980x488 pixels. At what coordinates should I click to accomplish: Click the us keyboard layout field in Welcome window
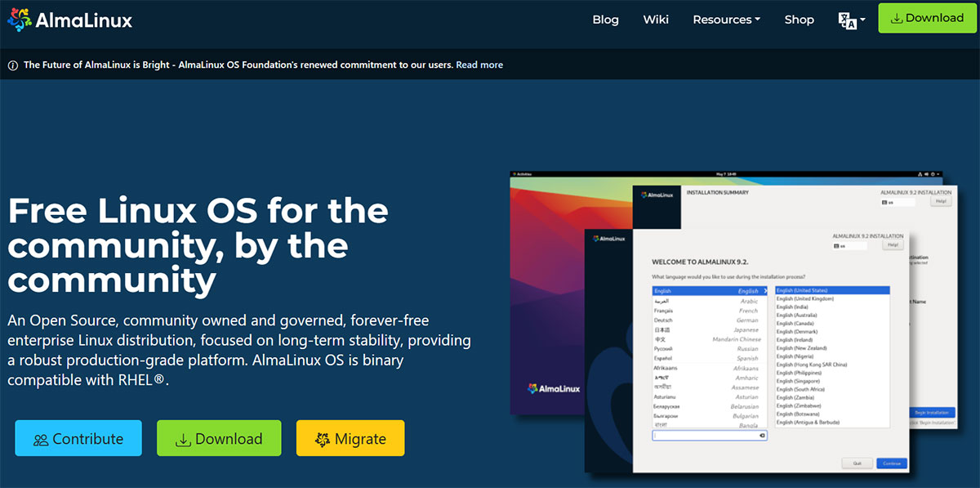(851, 246)
